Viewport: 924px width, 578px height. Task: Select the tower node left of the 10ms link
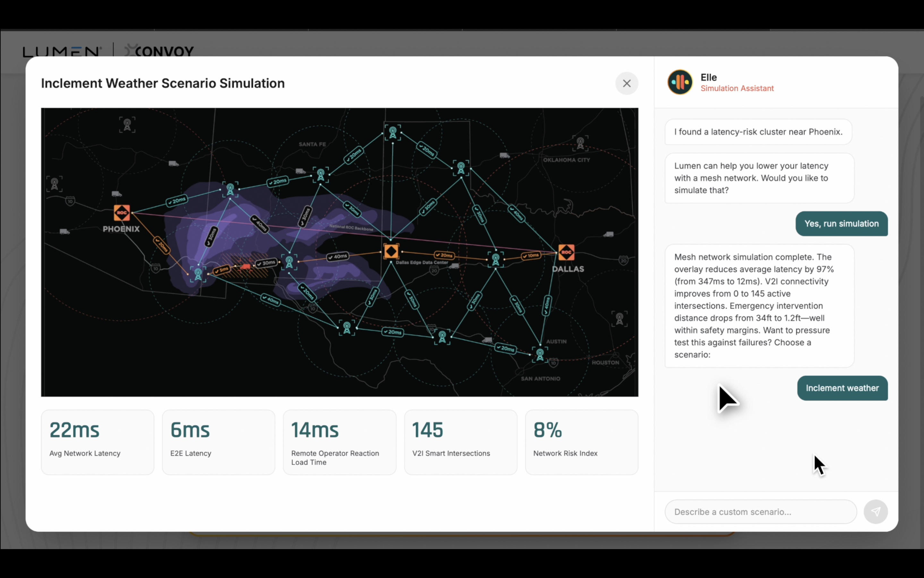click(x=496, y=259)
